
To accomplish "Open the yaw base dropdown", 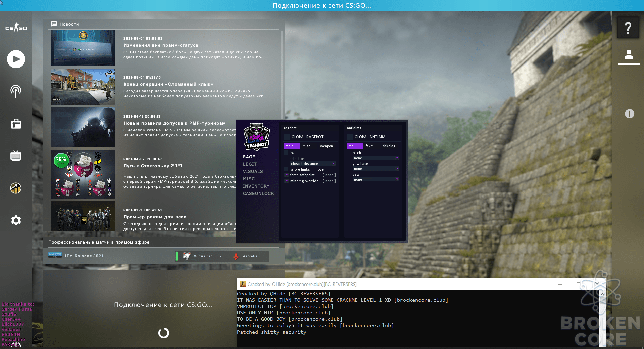I will click(376, 169).
